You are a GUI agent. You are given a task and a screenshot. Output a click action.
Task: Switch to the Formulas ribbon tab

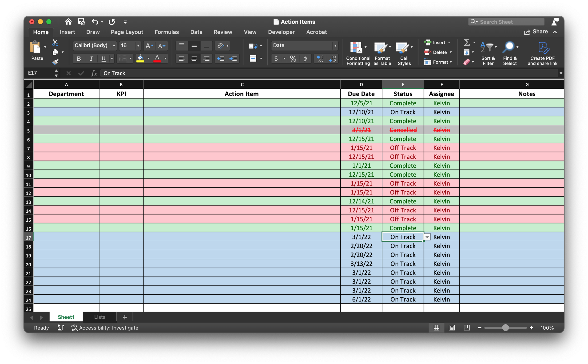pyautogui.click(x=167, y=32)
